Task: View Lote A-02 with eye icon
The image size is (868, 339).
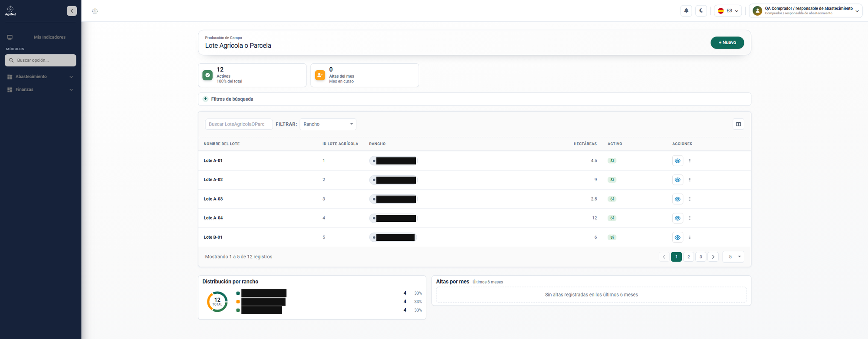Action: (x=677, y=180)
